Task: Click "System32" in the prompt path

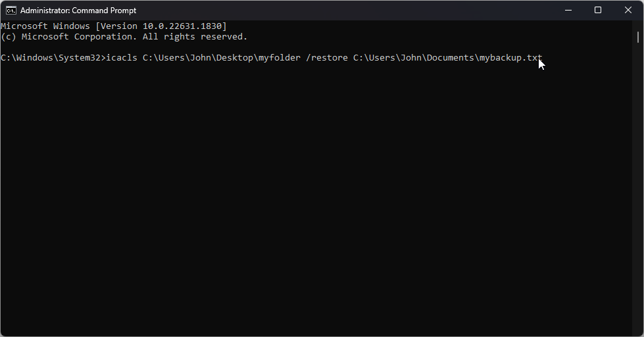Action: click(79, 58)
